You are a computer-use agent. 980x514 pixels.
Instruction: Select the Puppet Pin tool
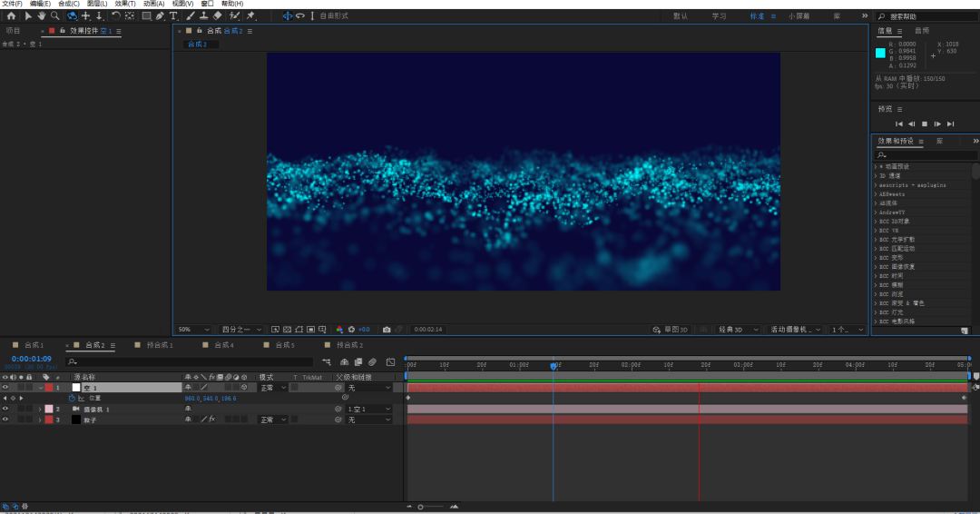[251, 15]
